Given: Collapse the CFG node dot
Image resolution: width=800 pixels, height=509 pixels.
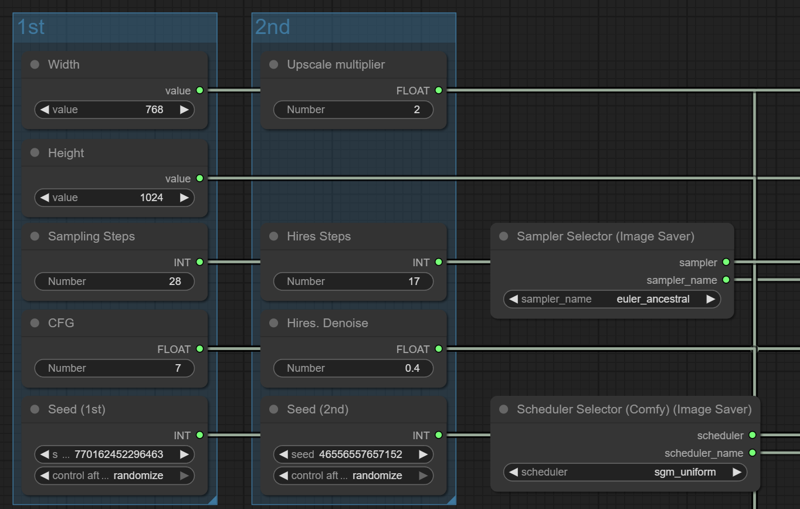Looking at the screenshot, I should (35, 323).
